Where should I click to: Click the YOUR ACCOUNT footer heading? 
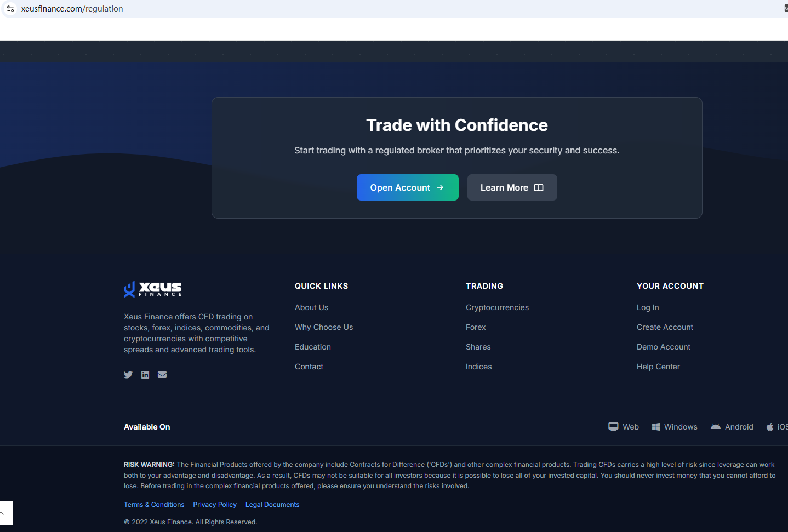coord(670,286)
